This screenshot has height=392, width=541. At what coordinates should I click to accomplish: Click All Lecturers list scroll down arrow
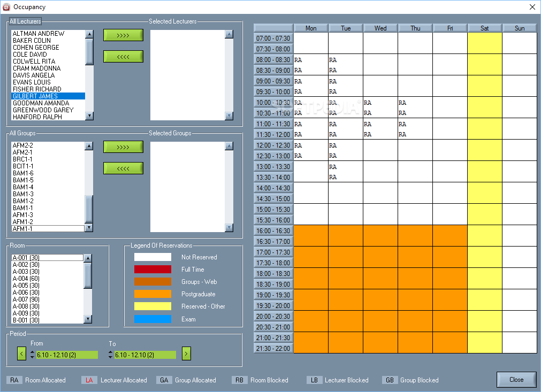[x=89, y=116]
